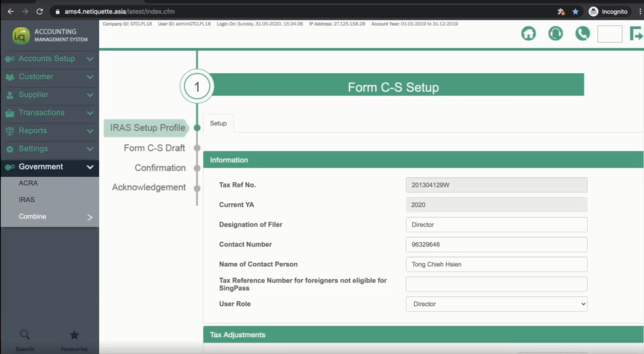Reload the page in browser
The image size is (644, 354).
[40, 11]
